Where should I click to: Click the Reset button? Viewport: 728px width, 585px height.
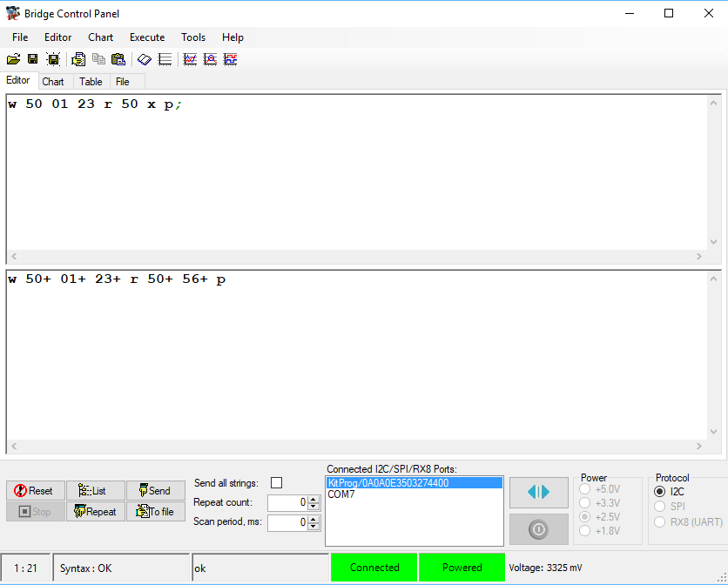tap(36, 491)
